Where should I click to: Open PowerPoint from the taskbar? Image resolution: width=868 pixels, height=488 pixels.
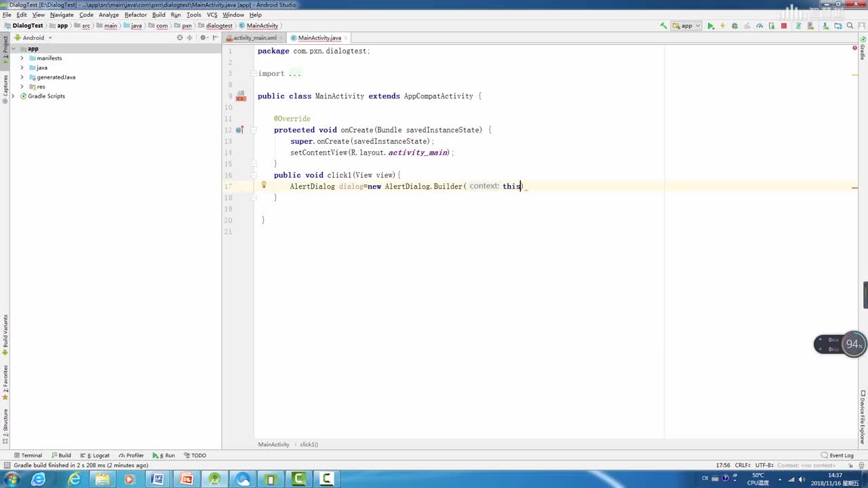point(186,480)
